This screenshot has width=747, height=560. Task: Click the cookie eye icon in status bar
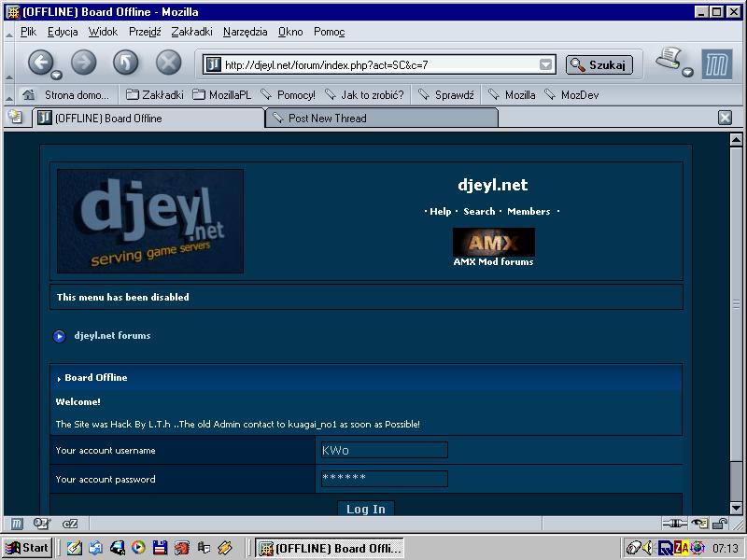coord(699,524)
